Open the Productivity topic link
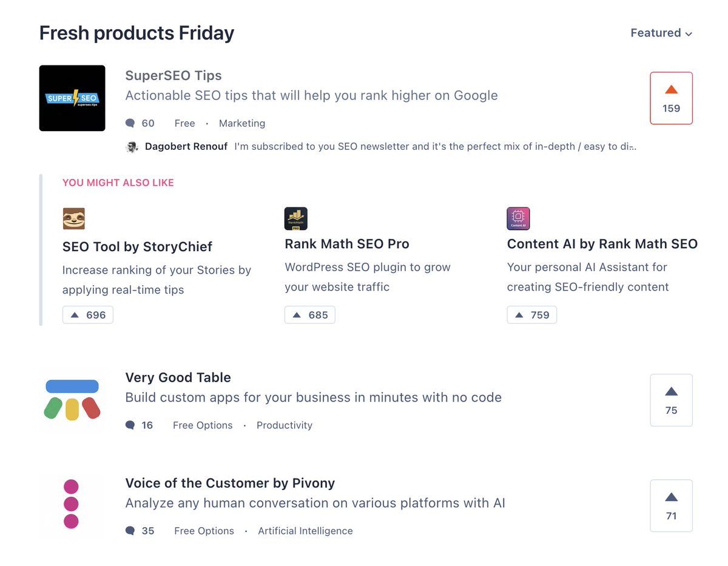This screenshot has width=728, height=566. 285,425
